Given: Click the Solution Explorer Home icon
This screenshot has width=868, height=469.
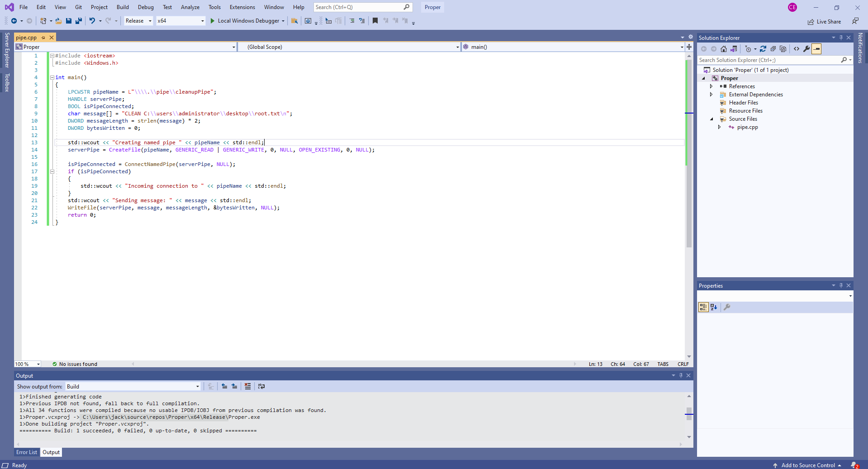Looking at the screenshot, I should click(724, 49).
